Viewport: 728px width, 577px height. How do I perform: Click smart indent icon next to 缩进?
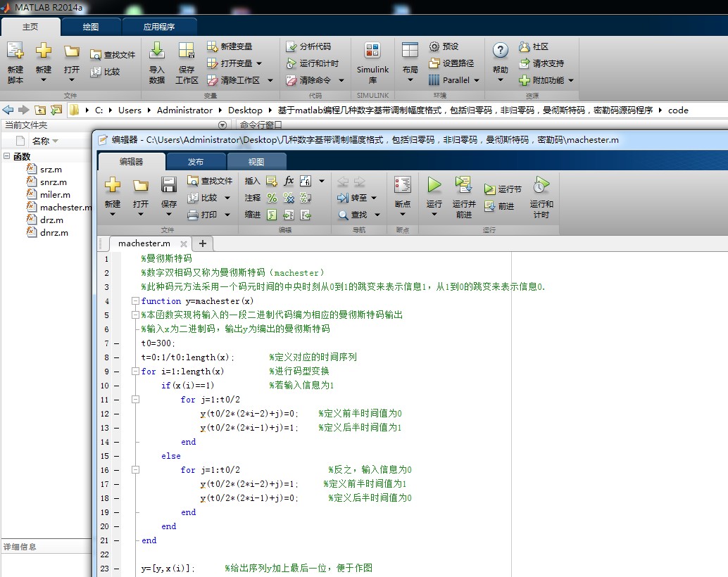click(x=272, y=215)
